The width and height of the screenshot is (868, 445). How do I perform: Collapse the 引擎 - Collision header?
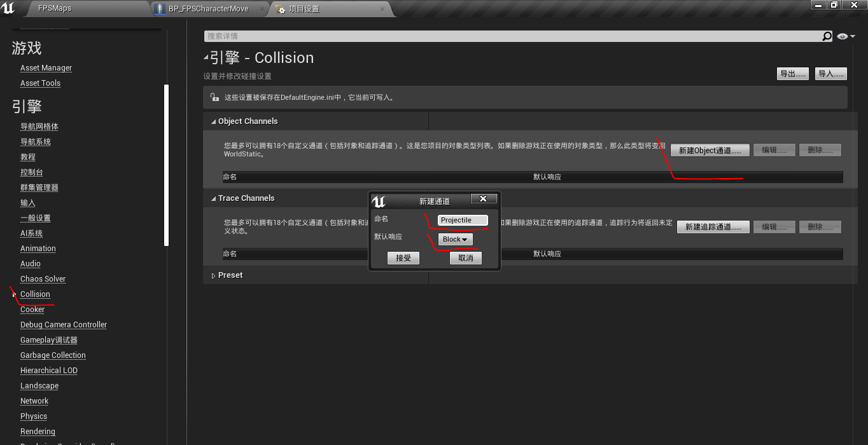[206, 58]
